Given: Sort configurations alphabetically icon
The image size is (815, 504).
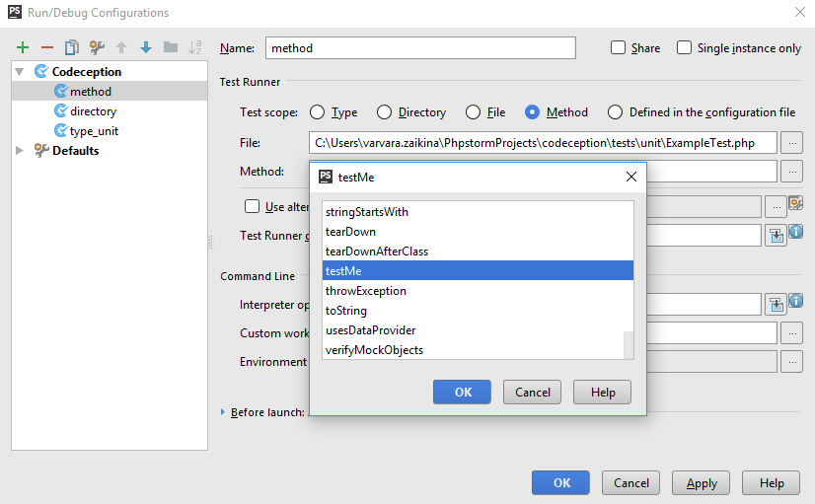Looking at the screenshot, I should pos(195,47).
